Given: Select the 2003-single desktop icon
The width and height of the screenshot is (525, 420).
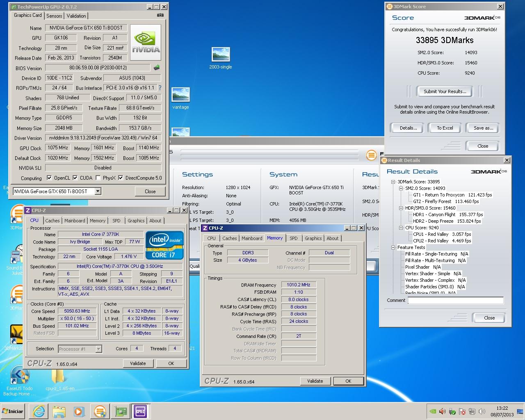Looking at the screenshot, I should pyautogui.click(x=221, y=58).
